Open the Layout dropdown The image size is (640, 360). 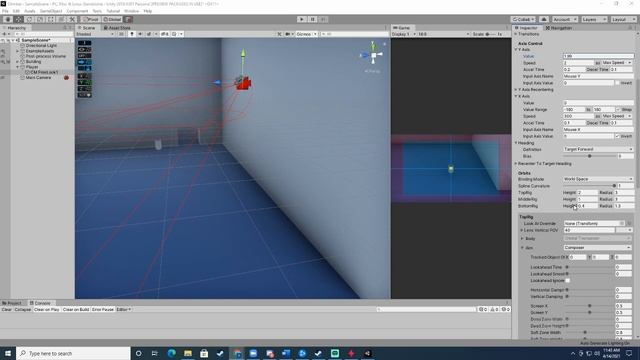coord(623,19)
